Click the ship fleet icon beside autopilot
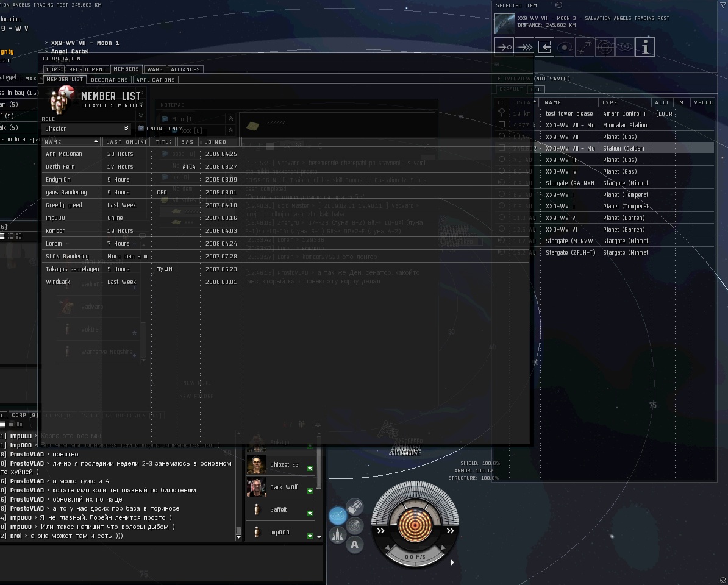728x585 pixels. [x=338, y=535]
